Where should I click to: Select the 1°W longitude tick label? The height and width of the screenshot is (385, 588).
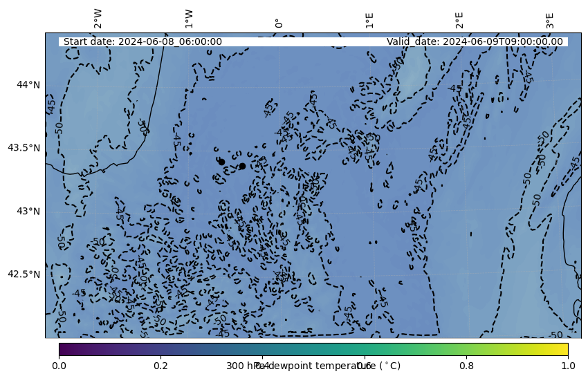(189, 19)
